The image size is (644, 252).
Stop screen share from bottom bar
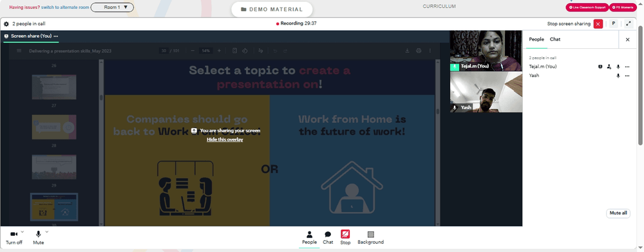[x=345, y=238]
